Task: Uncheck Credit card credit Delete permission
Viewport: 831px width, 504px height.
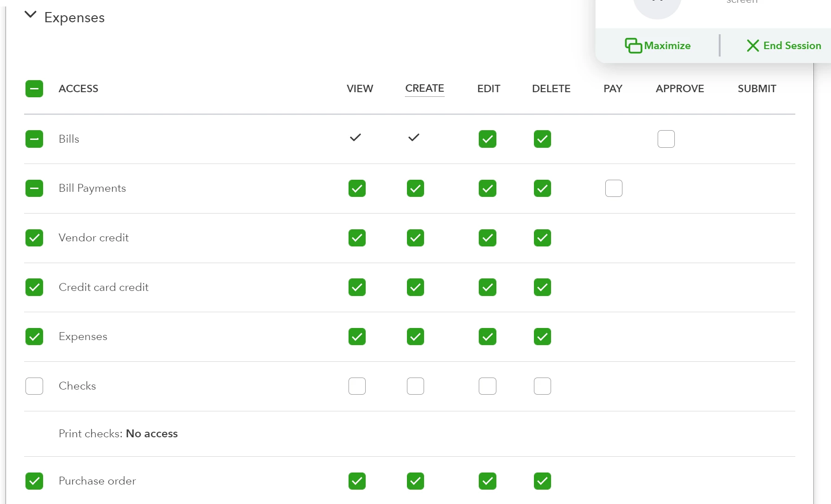Action: [542, 287]
